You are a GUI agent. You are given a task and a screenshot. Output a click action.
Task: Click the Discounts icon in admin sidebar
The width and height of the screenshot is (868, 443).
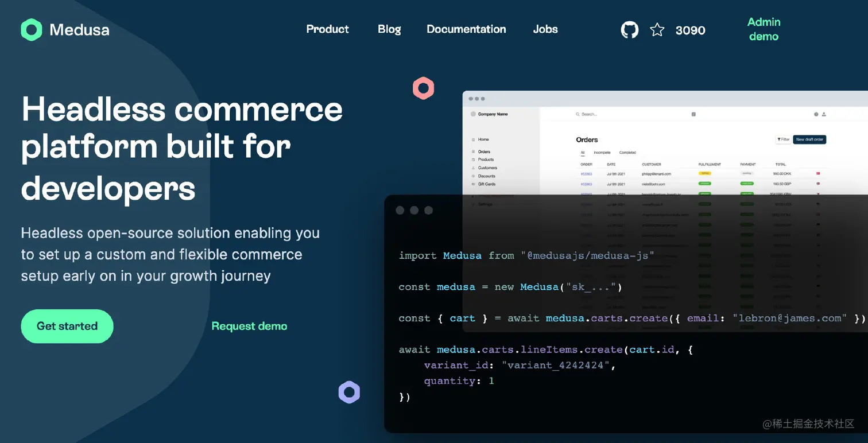473,176
